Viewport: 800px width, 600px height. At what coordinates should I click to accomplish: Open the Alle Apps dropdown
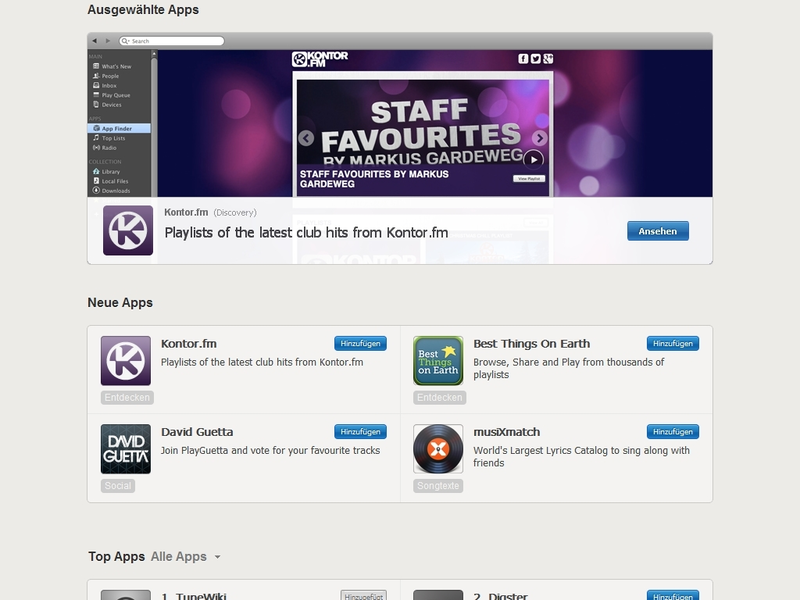click(x=186, y=557)
